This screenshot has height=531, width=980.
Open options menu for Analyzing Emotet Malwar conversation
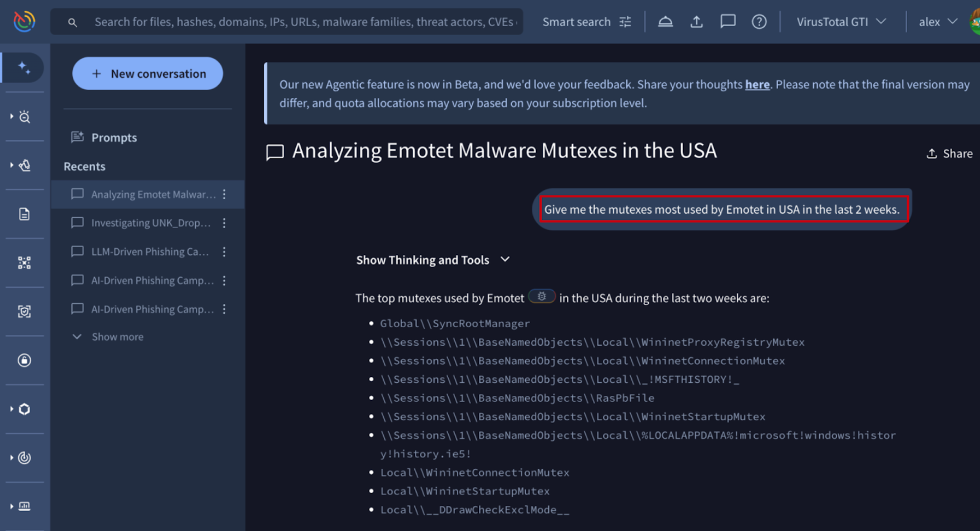(224, 194)
